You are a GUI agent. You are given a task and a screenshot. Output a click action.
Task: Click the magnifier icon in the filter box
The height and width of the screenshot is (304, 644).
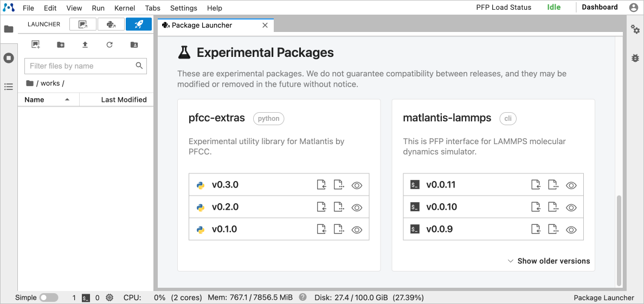[139, 66]
